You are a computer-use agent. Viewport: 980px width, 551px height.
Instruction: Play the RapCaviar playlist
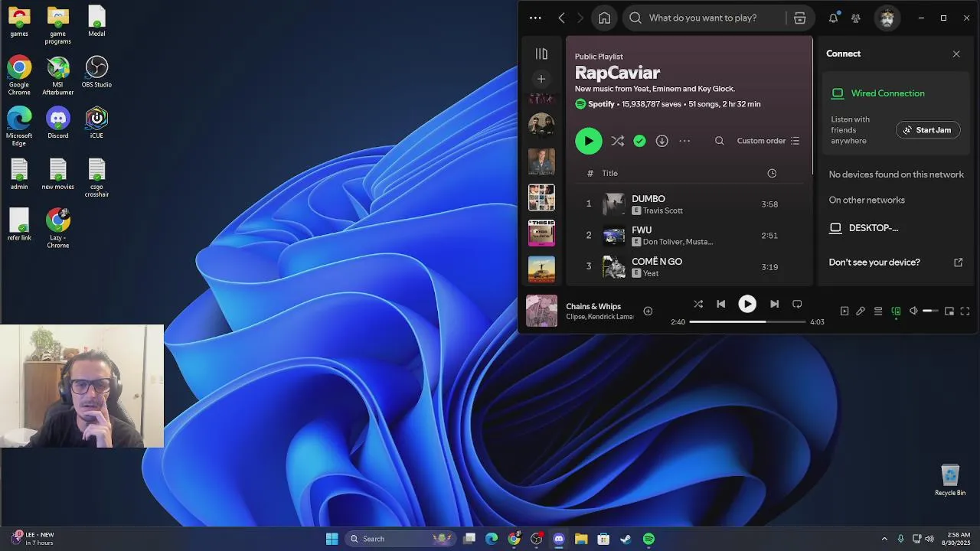pyautogui.click(x=588, y=141)
